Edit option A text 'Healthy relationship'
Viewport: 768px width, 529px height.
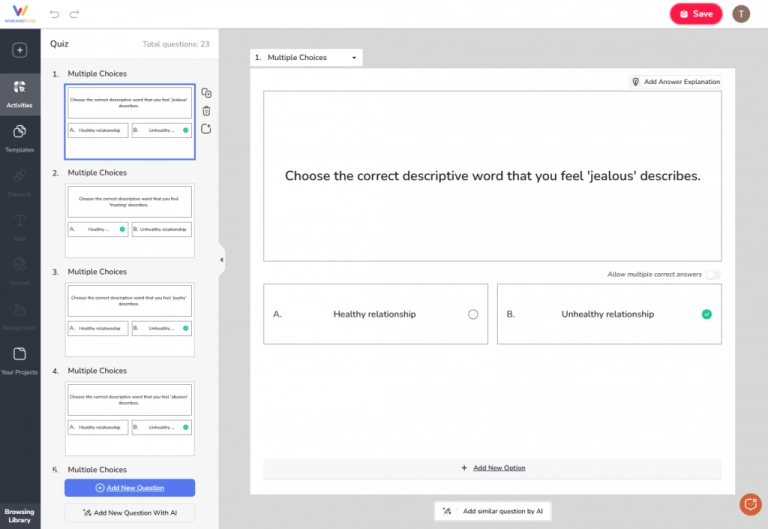coord(375,314)
